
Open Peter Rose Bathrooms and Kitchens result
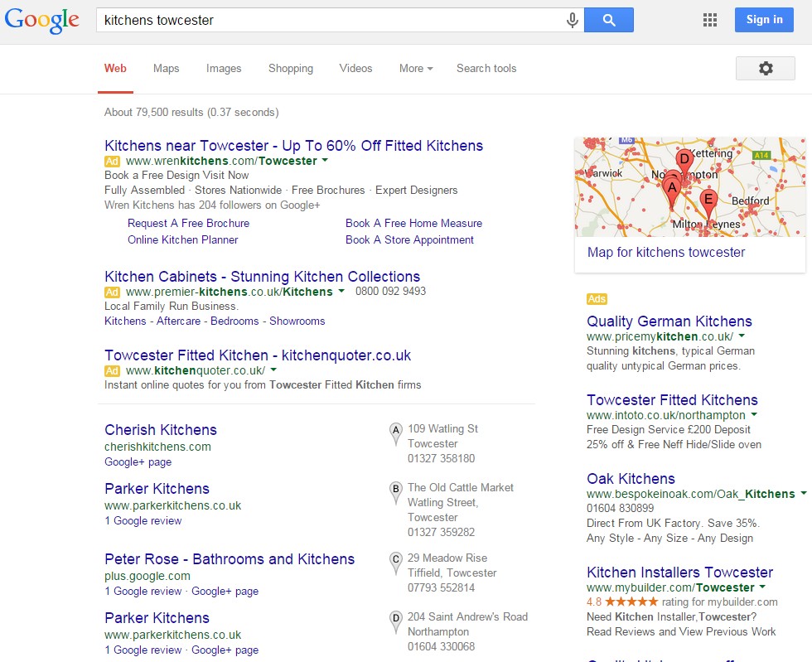(x=230, y=559)
